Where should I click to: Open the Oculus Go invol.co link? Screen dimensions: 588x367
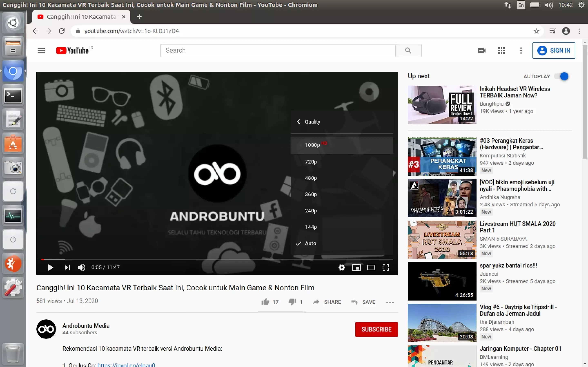(126, 364)
